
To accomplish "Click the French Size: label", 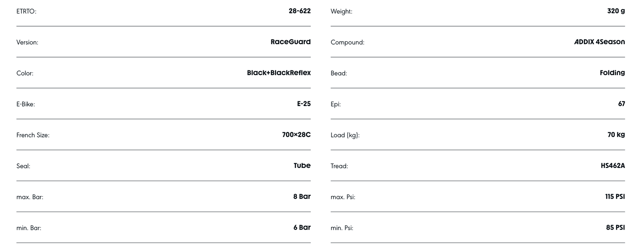I will 33,135.
